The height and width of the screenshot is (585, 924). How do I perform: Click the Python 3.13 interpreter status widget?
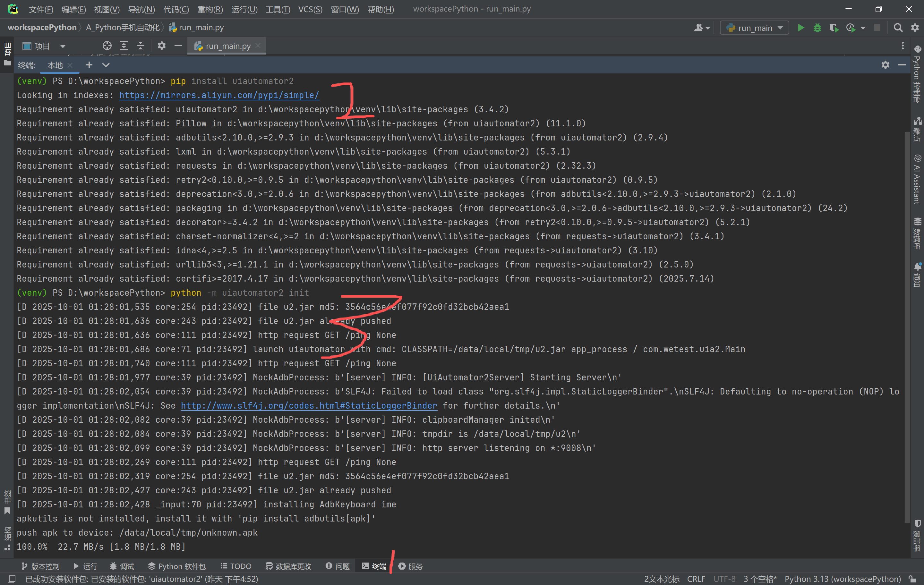(x=842, y=579)
